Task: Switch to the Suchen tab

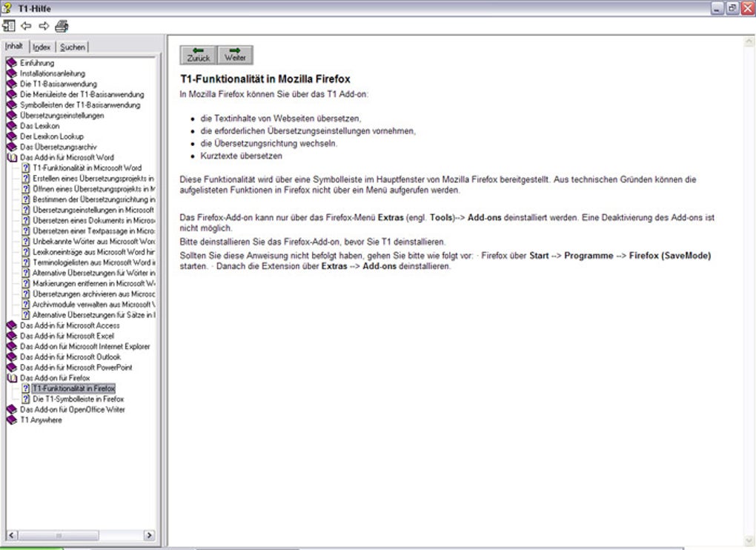Action: coord(73,47)
